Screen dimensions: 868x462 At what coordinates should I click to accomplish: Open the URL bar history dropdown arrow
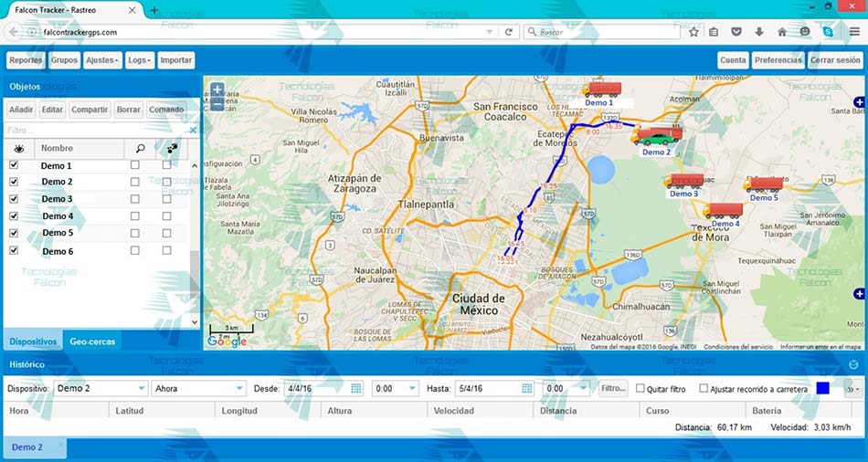click(x=490, y=32)
